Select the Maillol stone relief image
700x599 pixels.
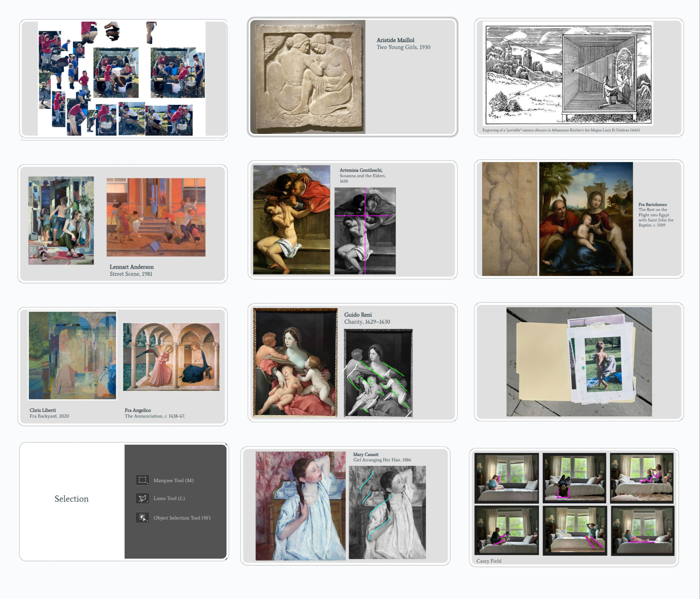pos(308,77)
